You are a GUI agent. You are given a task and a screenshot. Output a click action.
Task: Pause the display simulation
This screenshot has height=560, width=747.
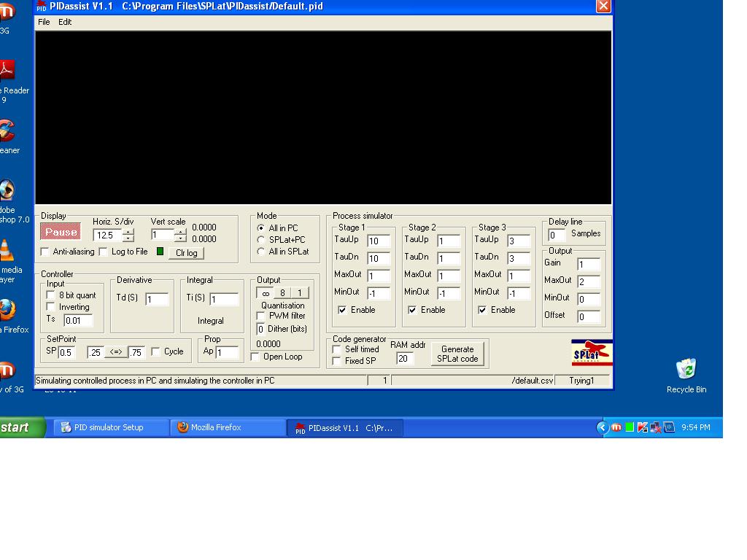61,232
